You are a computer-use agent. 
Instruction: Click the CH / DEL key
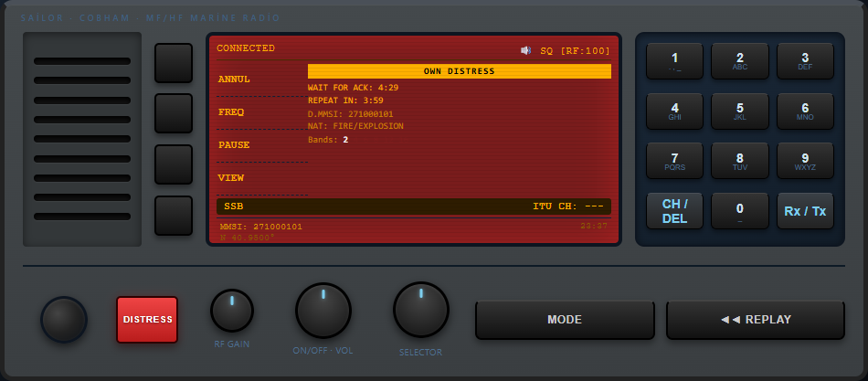[x=674, y=211]
